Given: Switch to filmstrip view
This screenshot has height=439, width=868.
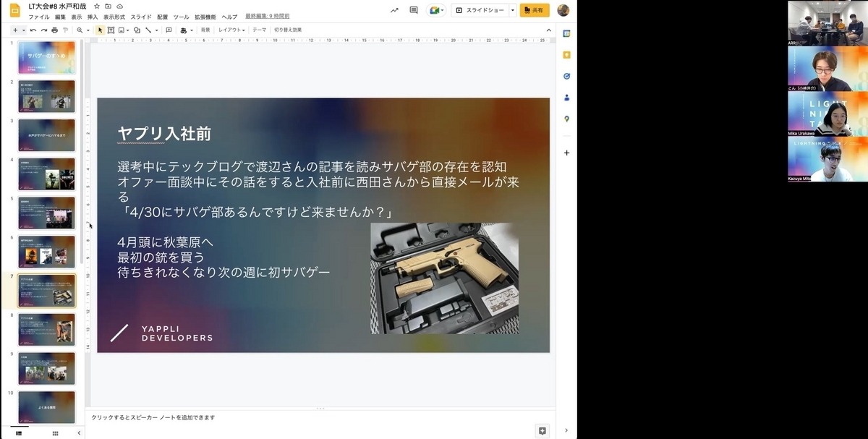Looking at the screenshot, I should pos(19,432).
